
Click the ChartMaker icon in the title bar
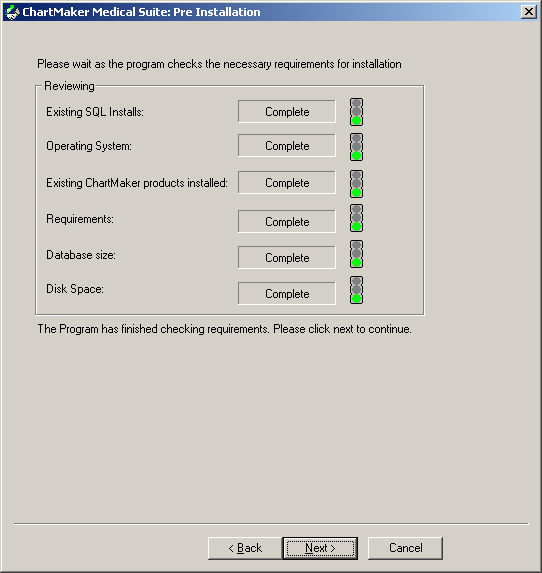12,12
